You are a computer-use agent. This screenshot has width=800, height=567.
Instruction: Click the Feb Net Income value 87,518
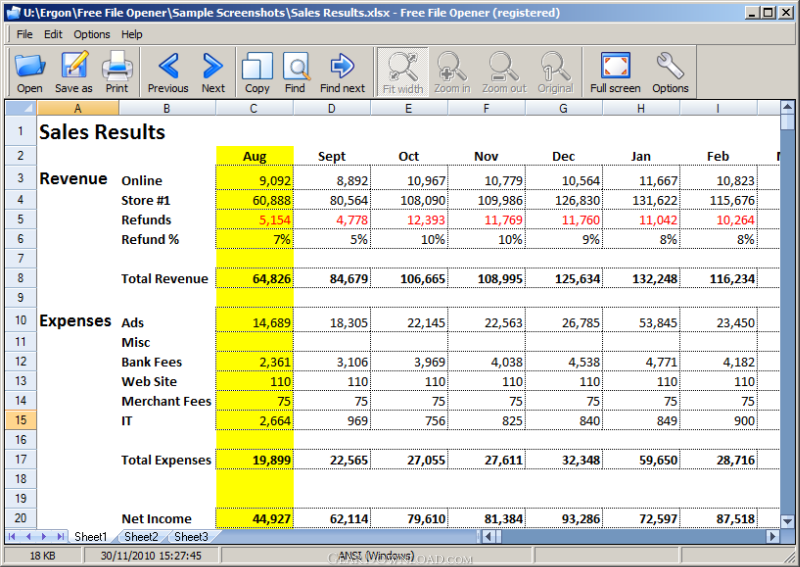(718, 519)
